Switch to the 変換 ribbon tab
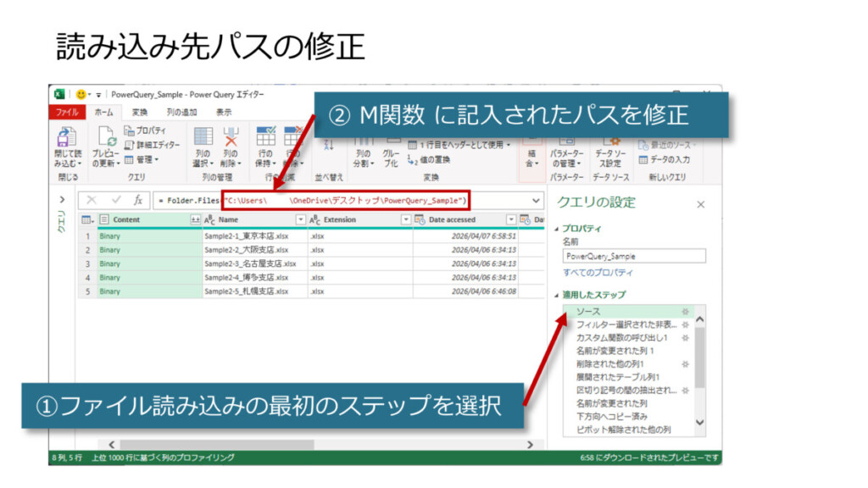The height and width of the screenshot is (488, 868). click(x=139, y=112)
